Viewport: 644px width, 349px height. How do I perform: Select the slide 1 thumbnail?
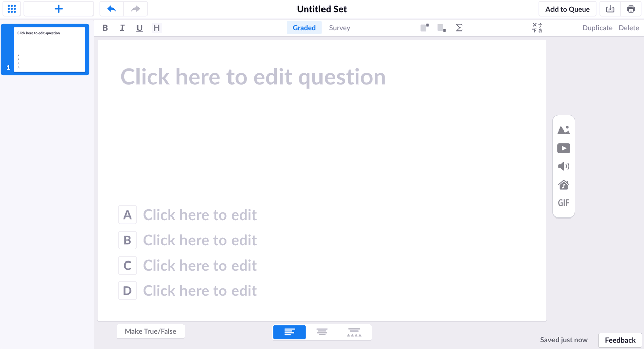[49, 49]
